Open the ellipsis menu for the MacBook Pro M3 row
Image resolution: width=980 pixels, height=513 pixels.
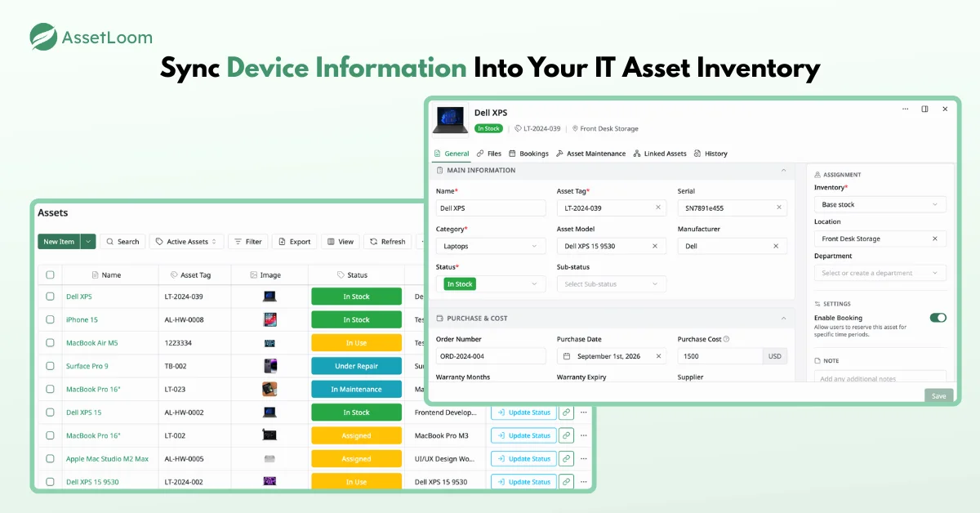tap(583, 435)
